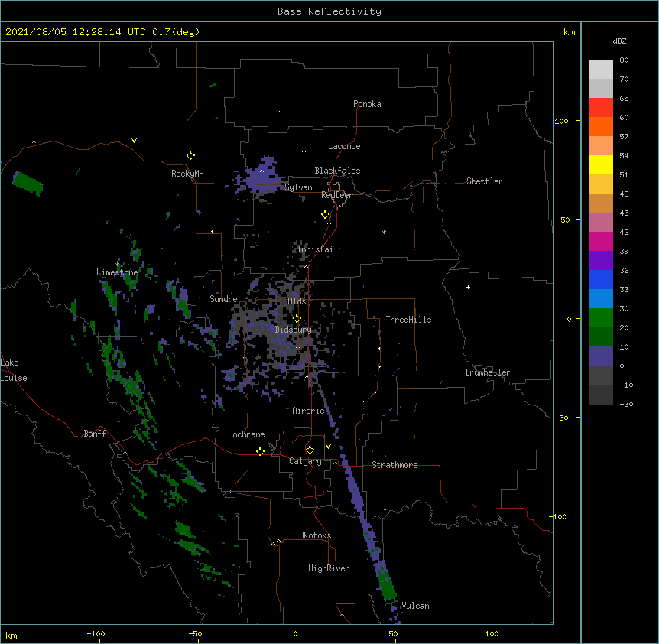Viewport: 659px width, 644px height.
Task: Click the Base_Reflectivity title text
Action: click(329, 11)
